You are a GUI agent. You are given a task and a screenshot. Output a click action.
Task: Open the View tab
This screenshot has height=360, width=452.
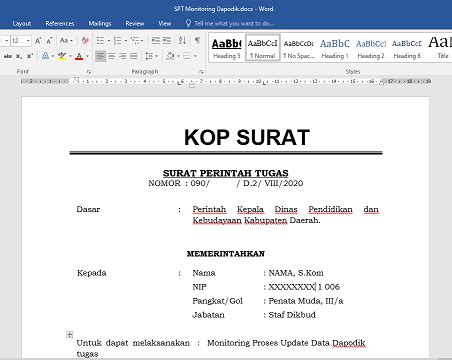(165, 23)
